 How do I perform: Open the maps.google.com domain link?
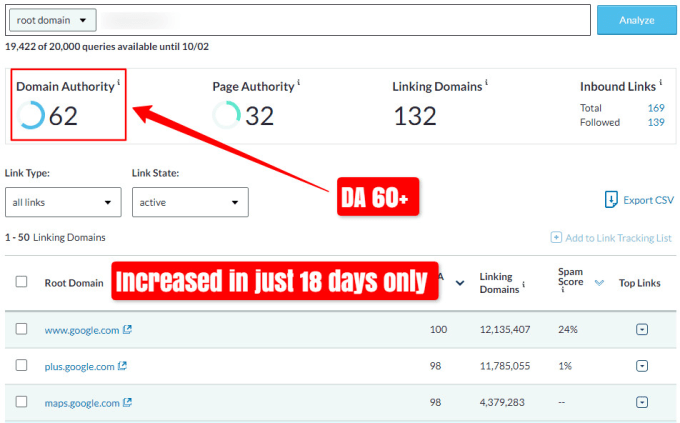click(82, 403)
